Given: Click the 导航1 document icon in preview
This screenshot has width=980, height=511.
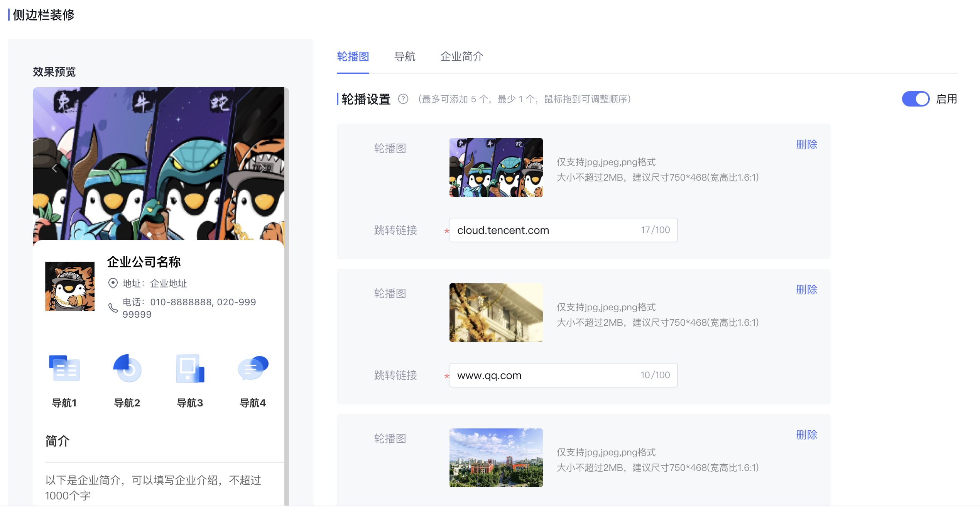Looking at the screenshot, I should (64, 368).
